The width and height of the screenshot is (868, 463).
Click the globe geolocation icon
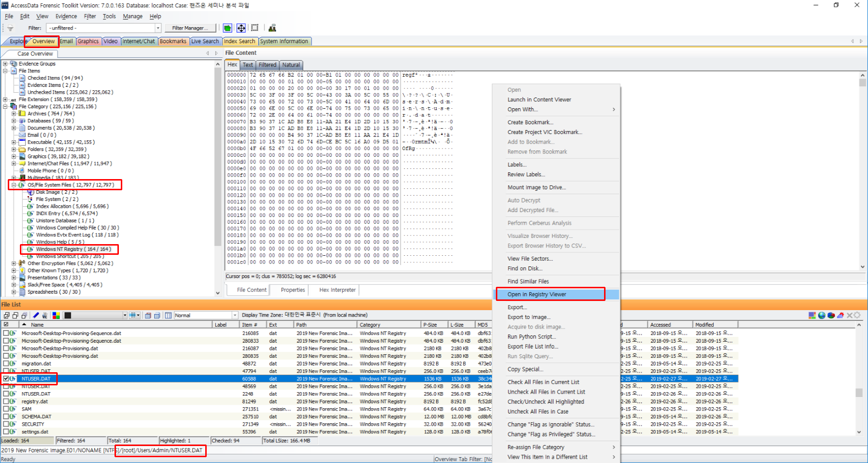tap(821, 315)
